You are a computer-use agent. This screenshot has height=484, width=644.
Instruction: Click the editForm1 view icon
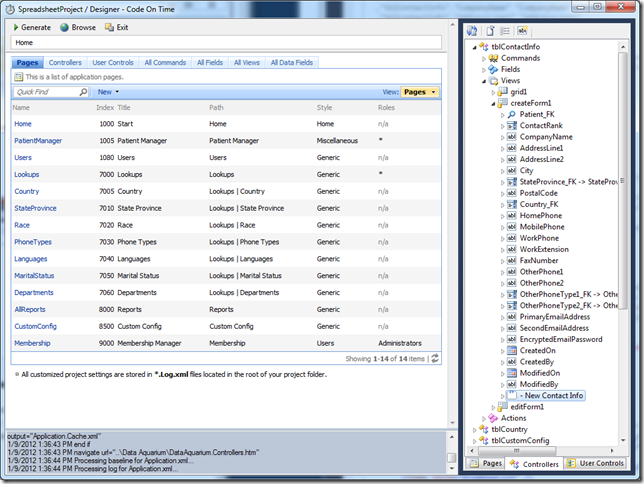pyautogui.click(x=503, y=407)
